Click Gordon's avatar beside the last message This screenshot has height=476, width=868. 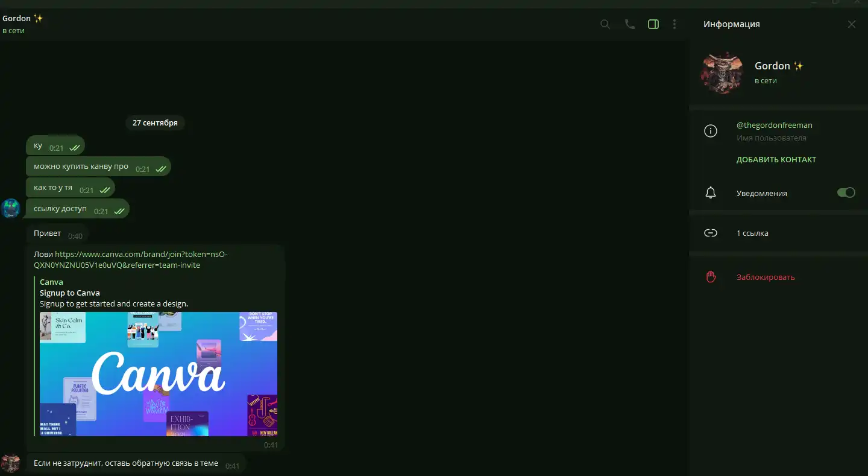click(11, 463)
